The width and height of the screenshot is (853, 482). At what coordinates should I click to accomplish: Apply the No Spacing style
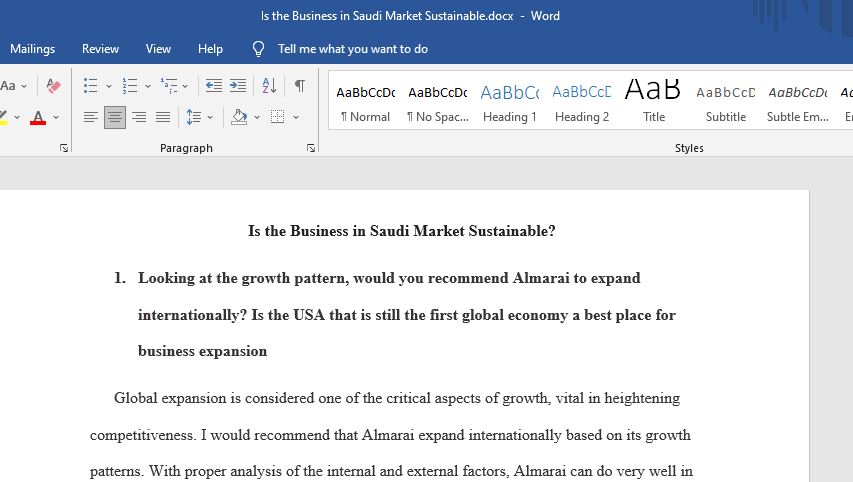[x=437, y=102]
